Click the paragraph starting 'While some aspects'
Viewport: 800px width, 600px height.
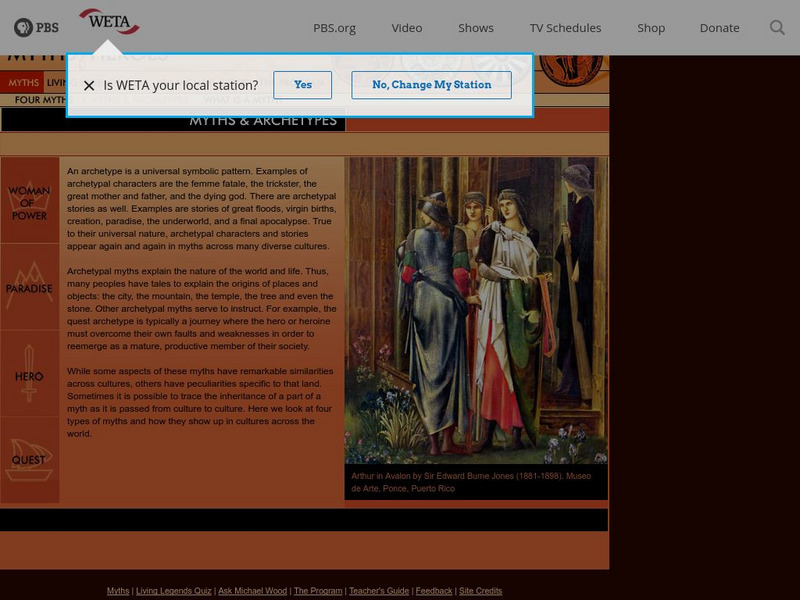(x=200, y=403)
